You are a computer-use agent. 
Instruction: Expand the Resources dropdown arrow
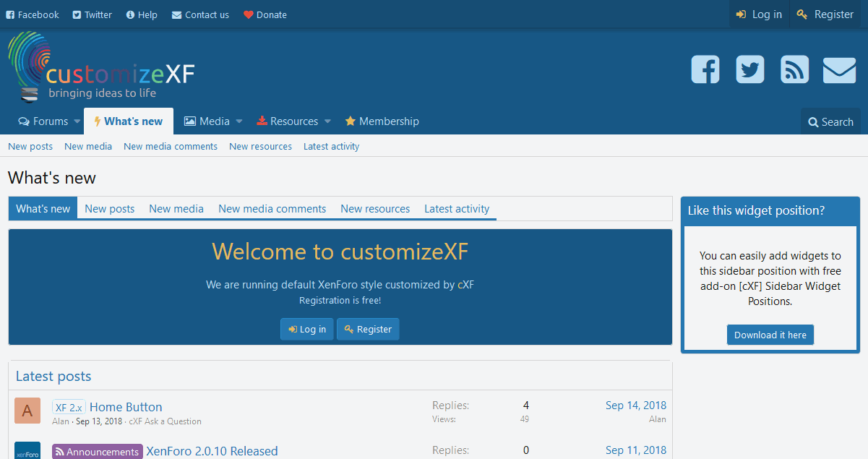[x=327, y=121]
